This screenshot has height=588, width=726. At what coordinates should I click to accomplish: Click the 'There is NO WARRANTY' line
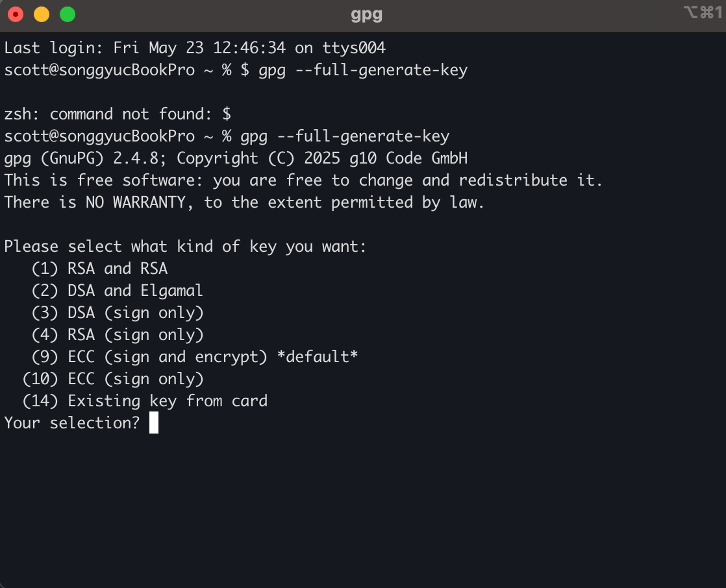pos(244,202)
